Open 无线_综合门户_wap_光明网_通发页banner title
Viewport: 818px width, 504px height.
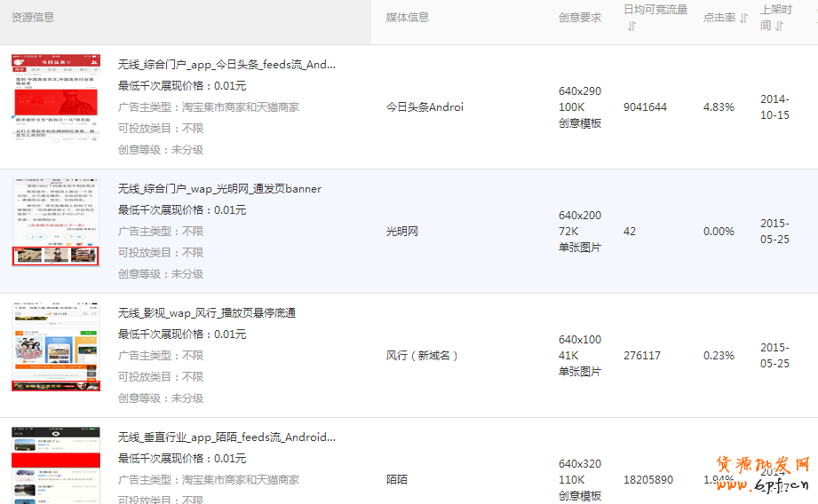point(219,189)
